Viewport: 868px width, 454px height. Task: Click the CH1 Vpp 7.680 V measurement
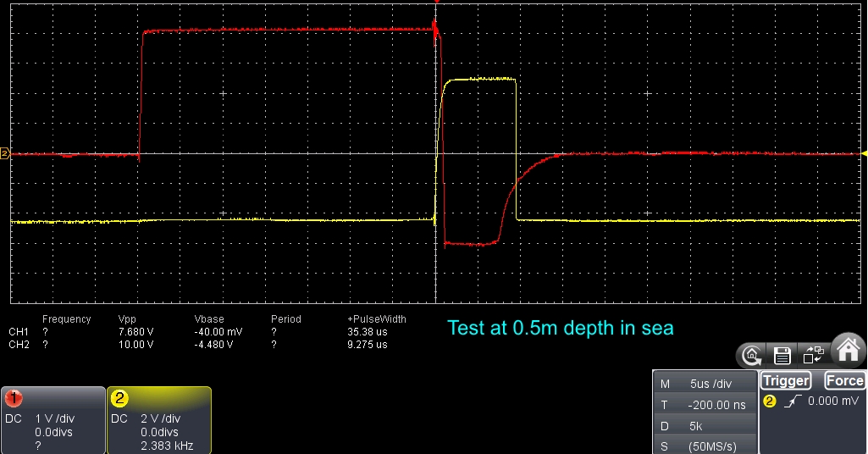135,332
